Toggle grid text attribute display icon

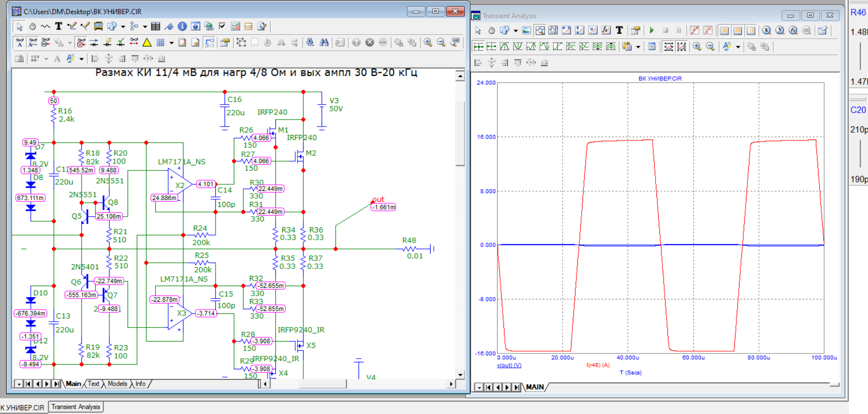(32, 43)
